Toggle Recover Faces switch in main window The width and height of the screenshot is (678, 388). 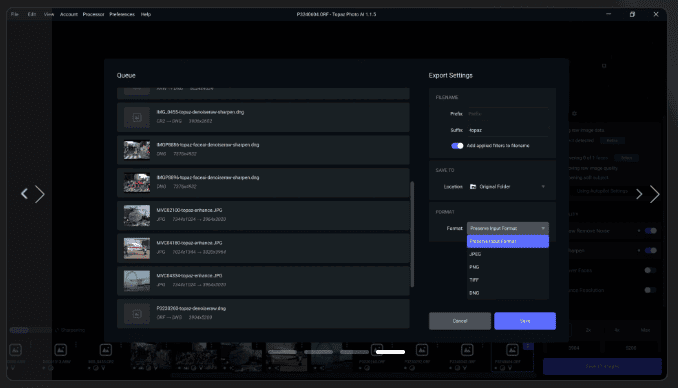coord(650,270)
